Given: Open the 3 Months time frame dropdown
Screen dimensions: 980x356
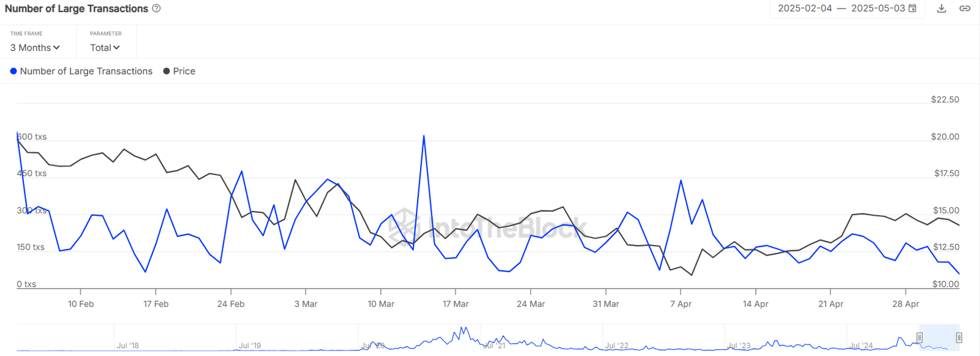Looking at the screenshot, I should tap(35, 48).
